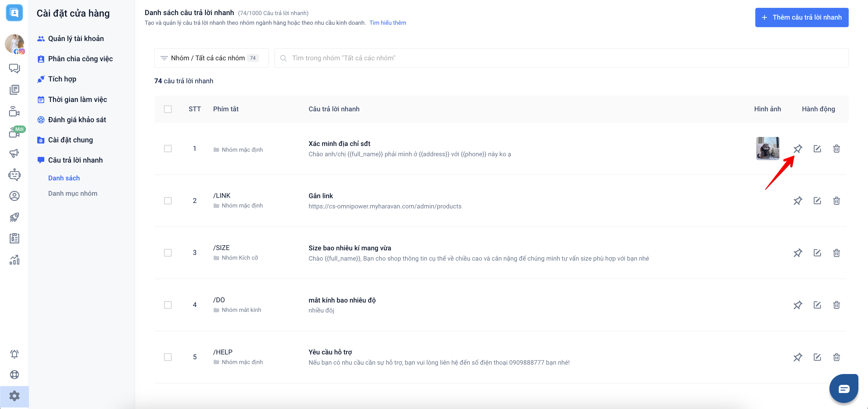Open the 'Tìm hiểu thêm' link
This screenshot has height=409, width=868.
pos(388,23)
